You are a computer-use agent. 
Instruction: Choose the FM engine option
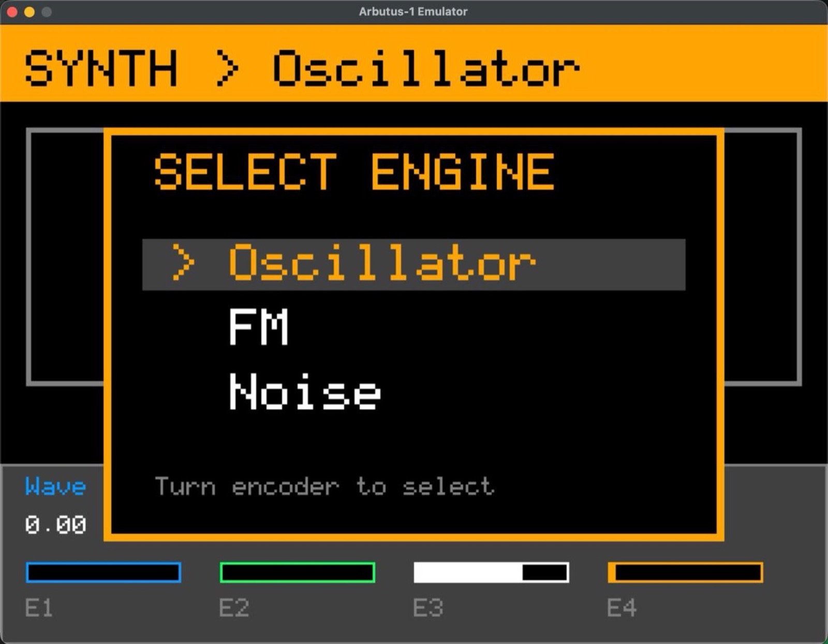point(258,327)
